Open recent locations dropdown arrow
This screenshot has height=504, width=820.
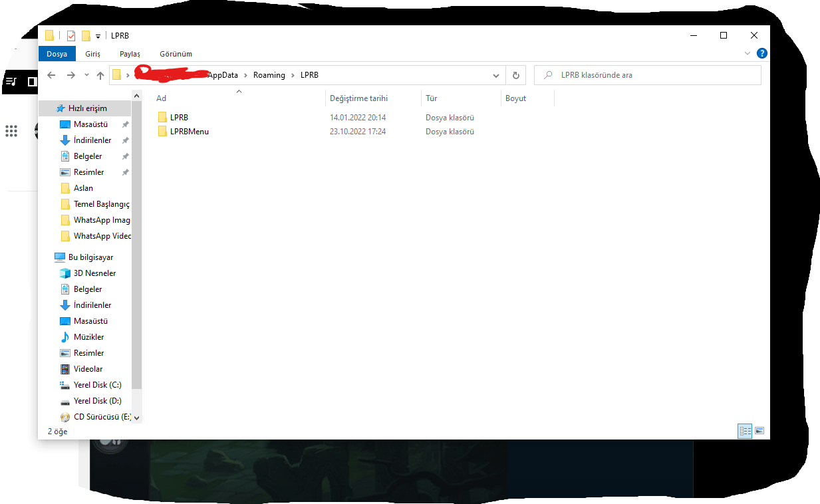[86, 75]
